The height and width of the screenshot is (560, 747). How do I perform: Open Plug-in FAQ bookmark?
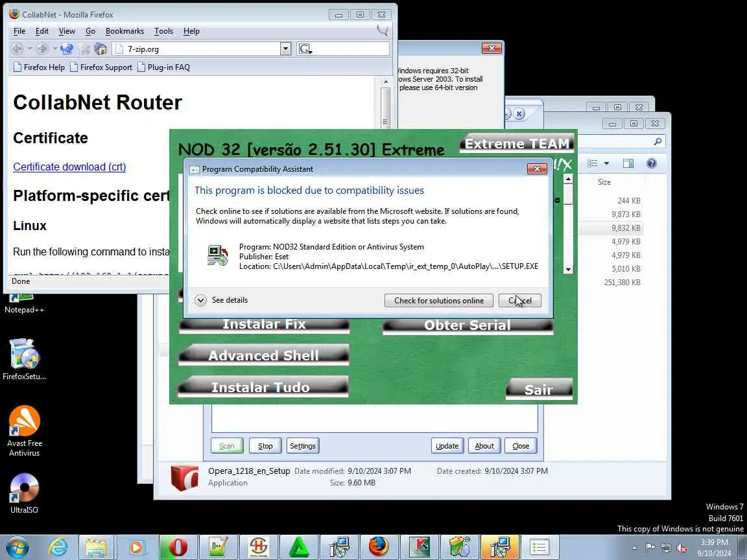(163, 67)
